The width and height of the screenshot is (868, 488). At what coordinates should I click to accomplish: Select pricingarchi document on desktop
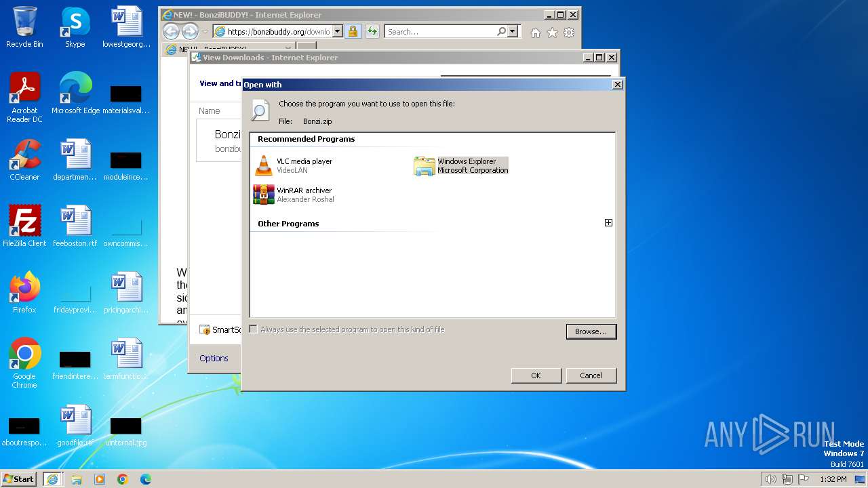pyautogui.click(x=126, y=293)
